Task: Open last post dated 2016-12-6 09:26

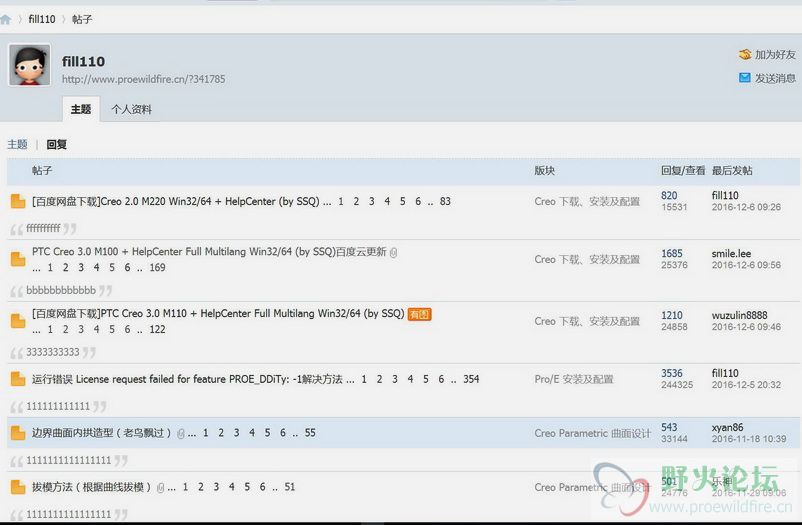Action: [746, 207]
